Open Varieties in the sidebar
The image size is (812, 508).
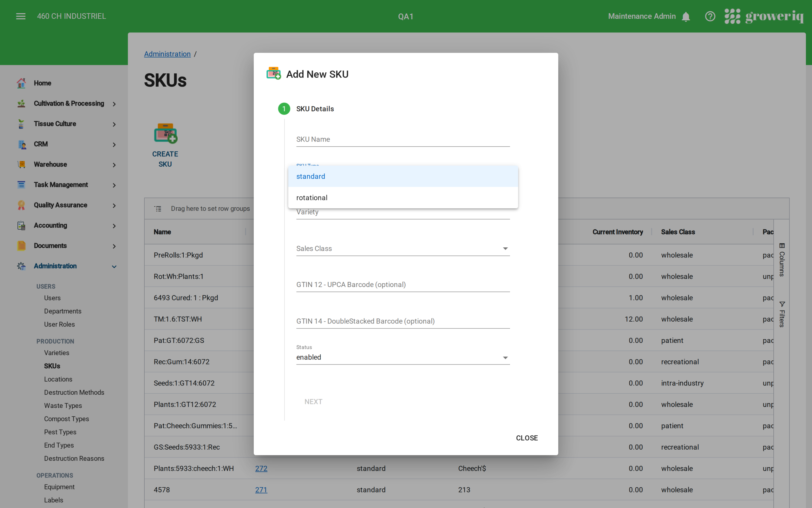tap(57, 353)
